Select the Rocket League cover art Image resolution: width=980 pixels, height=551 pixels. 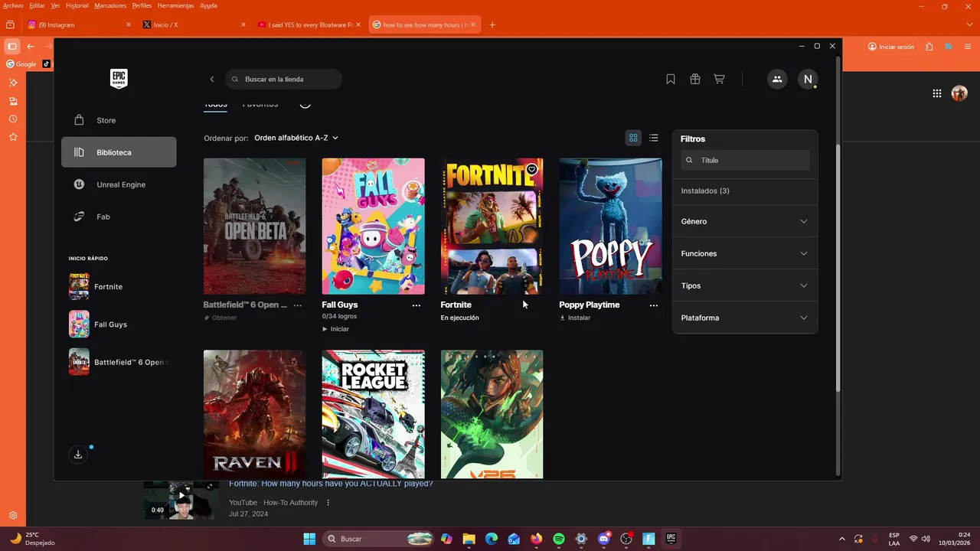[374, 414]
